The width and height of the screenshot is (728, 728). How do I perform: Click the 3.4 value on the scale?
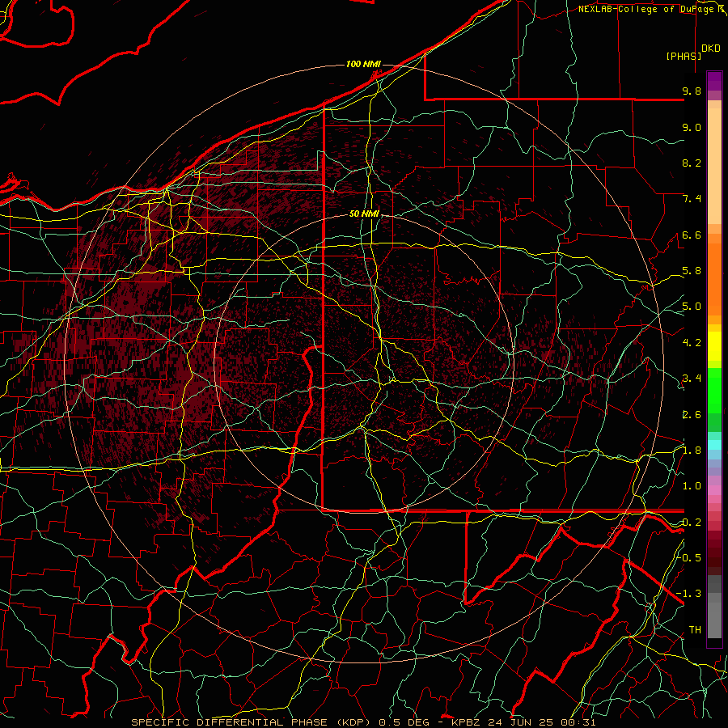pyautogui.click(x=692, y=379)
